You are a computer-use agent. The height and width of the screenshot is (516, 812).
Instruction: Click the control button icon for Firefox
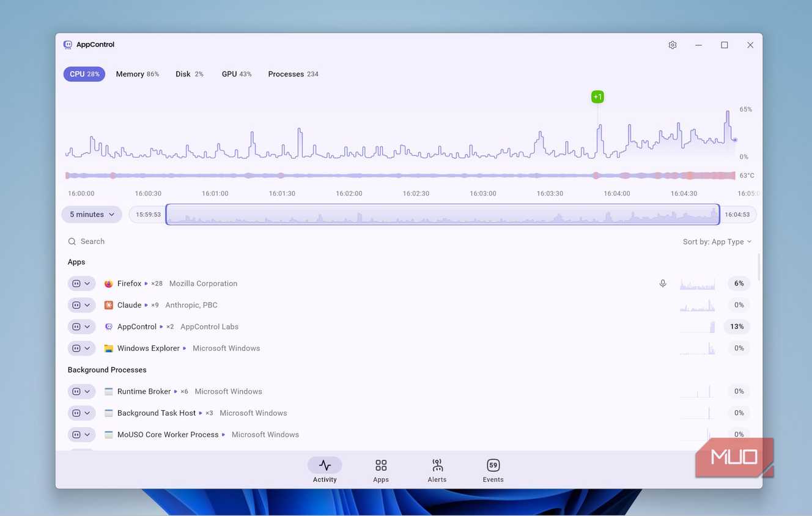[x=76, y=284]
